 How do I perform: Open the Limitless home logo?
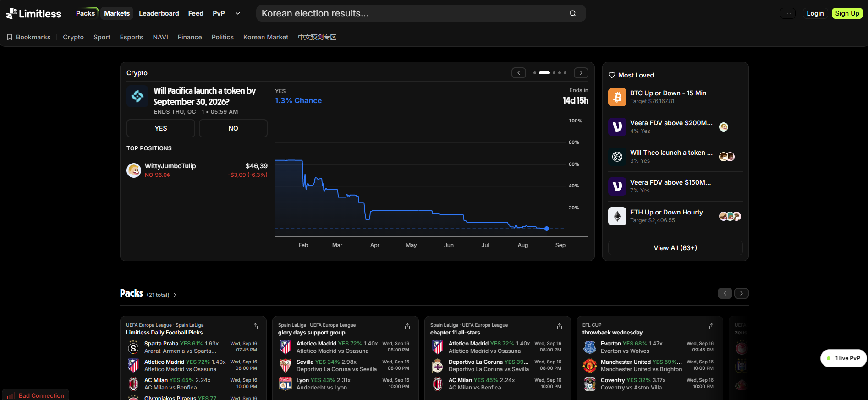(33, 14)
